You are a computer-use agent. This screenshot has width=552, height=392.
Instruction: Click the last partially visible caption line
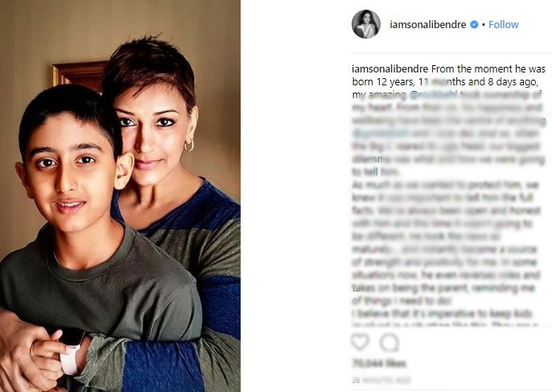[445, 324]
